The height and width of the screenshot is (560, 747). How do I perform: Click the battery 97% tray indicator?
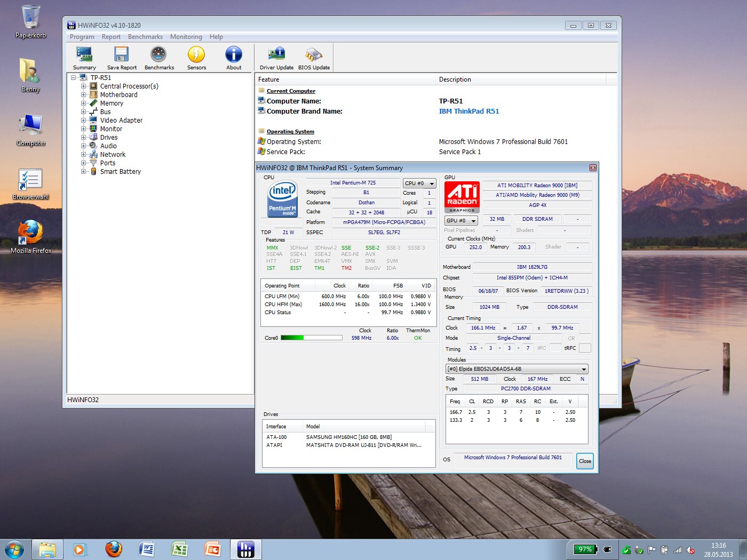[585, 549]
